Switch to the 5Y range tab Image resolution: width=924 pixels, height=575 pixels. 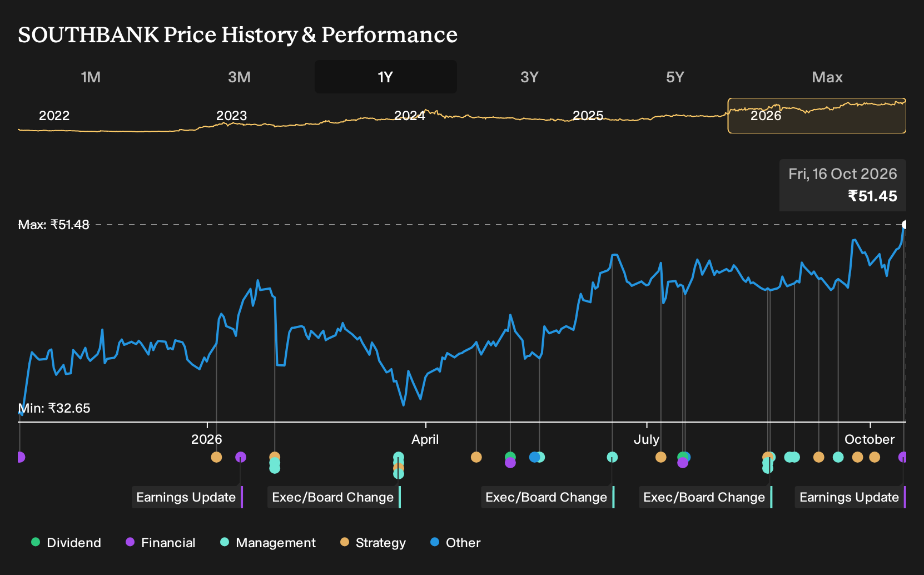(x=675, y=77)
